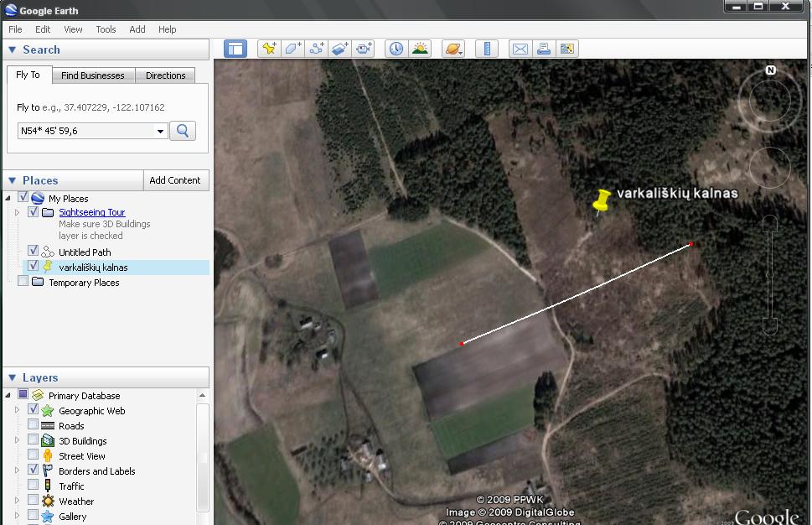Click the Add Placemark pushpin toolbar icon
Viewport: 812px width, 525px height.
tap(268, 49)
